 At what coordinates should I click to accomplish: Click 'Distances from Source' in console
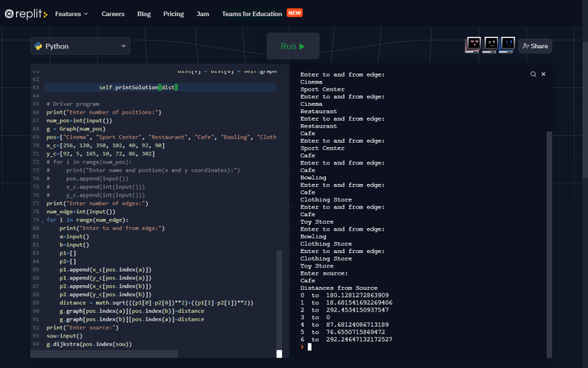point(339,288)
